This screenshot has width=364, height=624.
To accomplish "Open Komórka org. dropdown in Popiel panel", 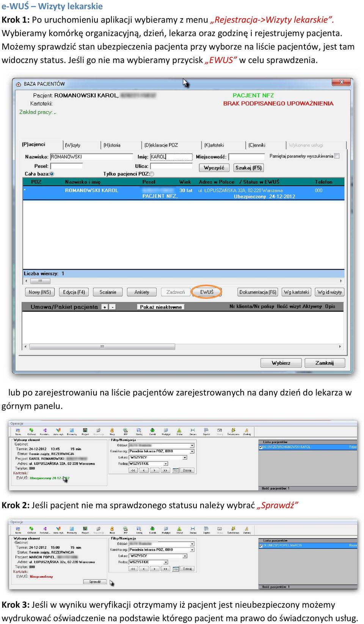I will (192, 550).
